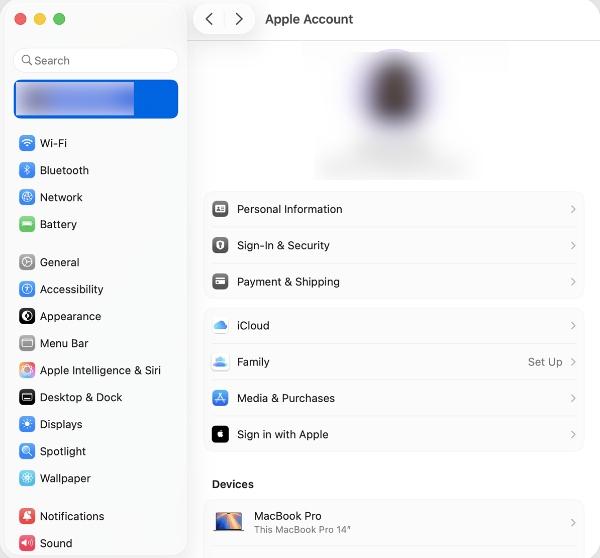Click the Sound speaker icon
Viewport: 600px width, 558px height.
tap(27, 543)
